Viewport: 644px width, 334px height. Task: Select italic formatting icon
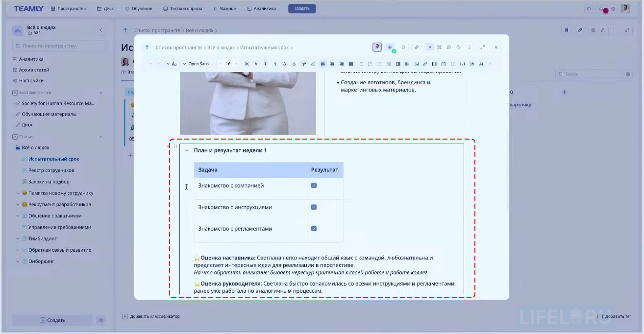(255, 64)
